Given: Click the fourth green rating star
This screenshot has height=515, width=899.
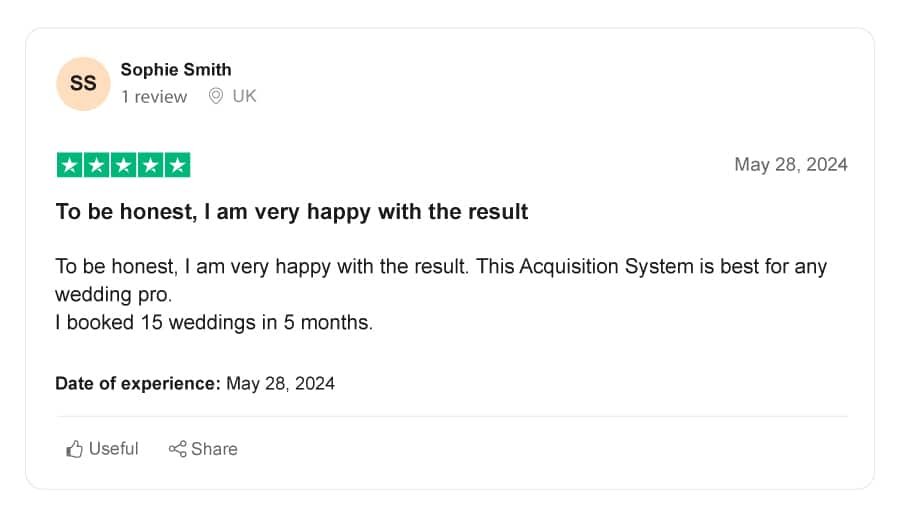Looking at the screenshot, I should click(x=150, y=165).
